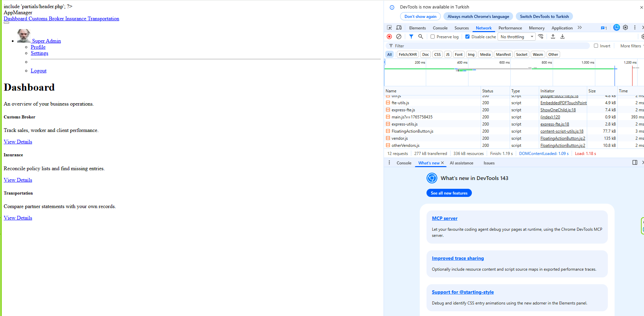This screenshot has width=644, height=316.
Task: Open the Customs Broker View Details link
Action: (x=18, y=142)
